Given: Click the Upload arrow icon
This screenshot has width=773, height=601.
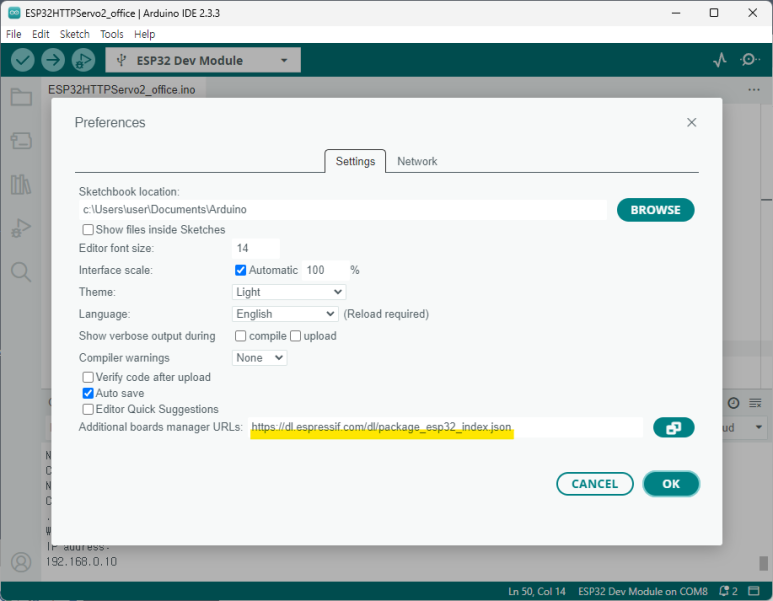Looking at the screenshot, I should tap(53, 60).
